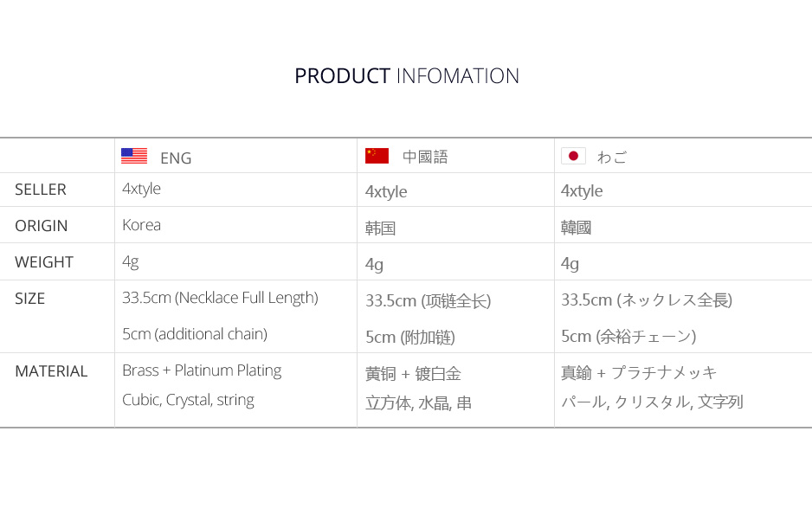Click the PRODUCT INFOMATION heading
812x528 pixels.
pos(406,76)
